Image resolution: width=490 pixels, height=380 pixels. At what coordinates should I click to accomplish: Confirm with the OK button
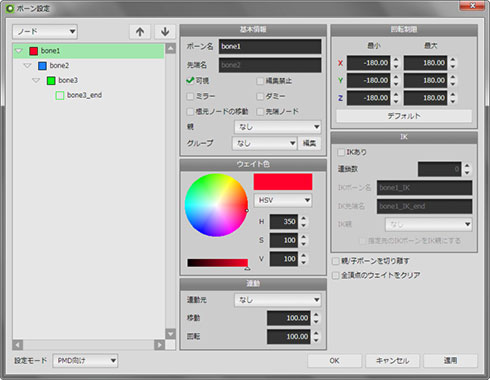tap(335, 361)
